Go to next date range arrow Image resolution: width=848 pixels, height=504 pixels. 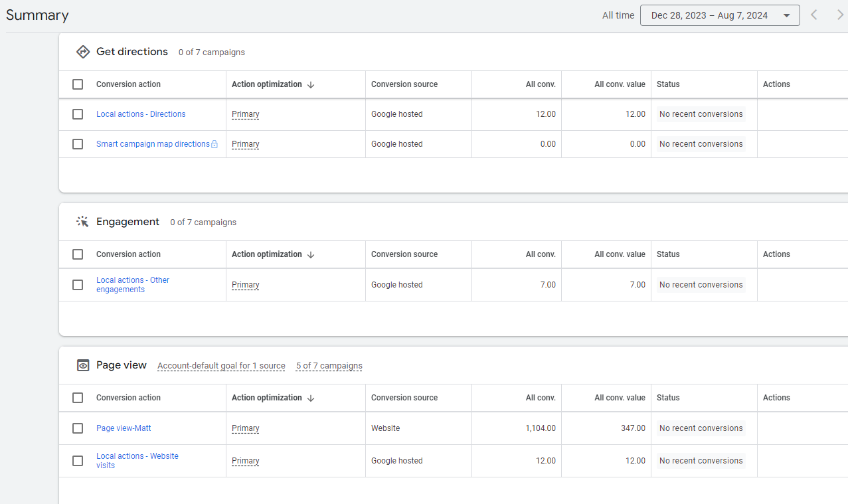tap(839, 15)
